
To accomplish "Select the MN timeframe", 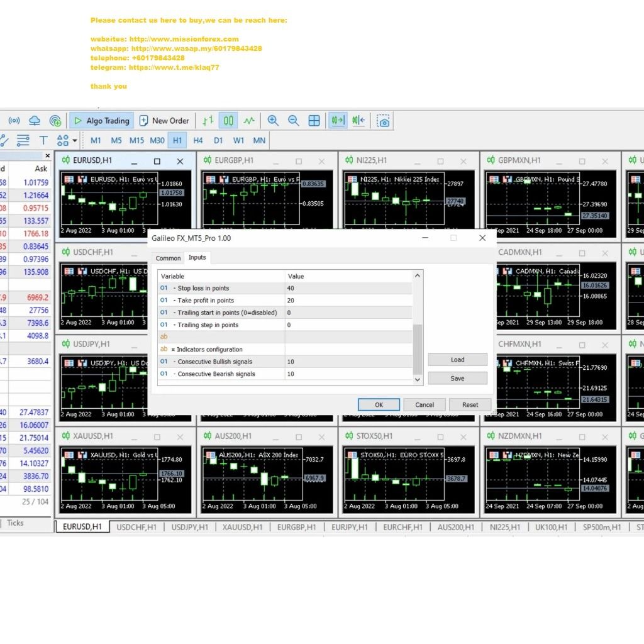I will [x=259, y=140].
